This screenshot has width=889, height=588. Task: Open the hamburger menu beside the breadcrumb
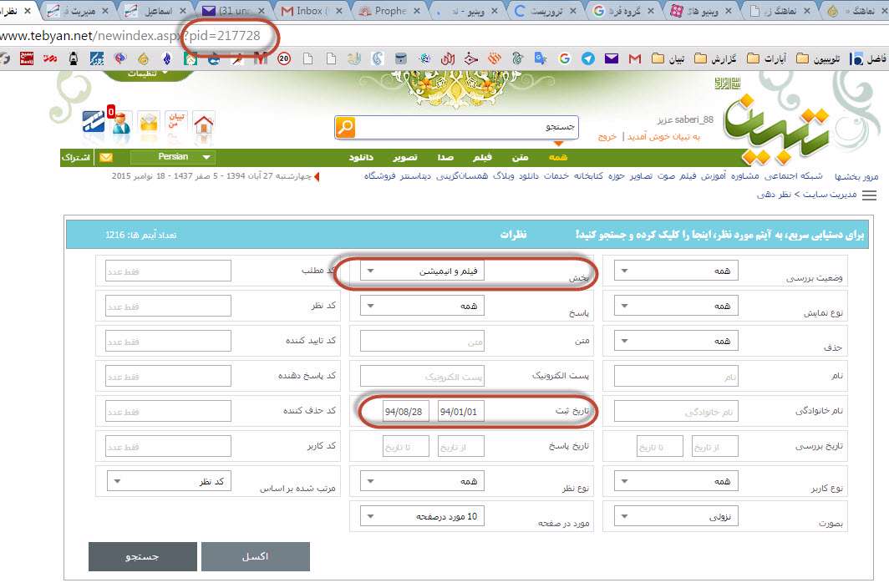869,195
